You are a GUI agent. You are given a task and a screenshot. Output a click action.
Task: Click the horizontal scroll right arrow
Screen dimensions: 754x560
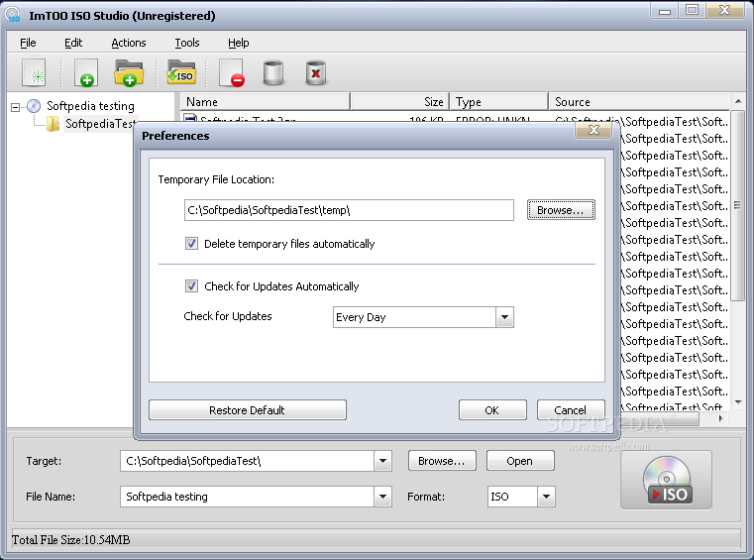tap(720, 418)
